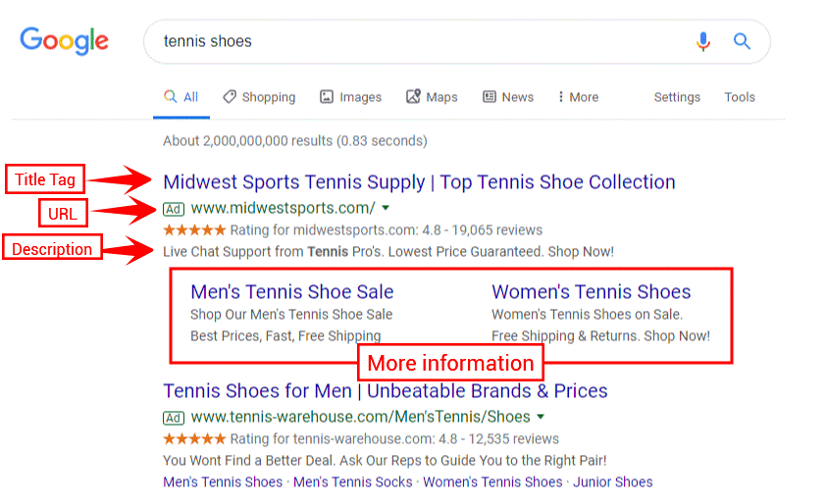The height and width of the screenshot is (504, 827).
Task: Click the Junior Shoes link
Action: (612, 481)
